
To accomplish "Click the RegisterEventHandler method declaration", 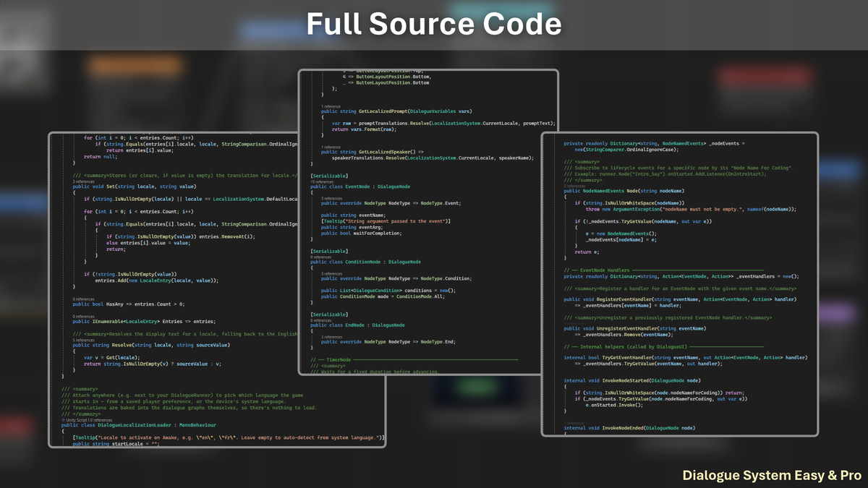I will tap(680, 299).
